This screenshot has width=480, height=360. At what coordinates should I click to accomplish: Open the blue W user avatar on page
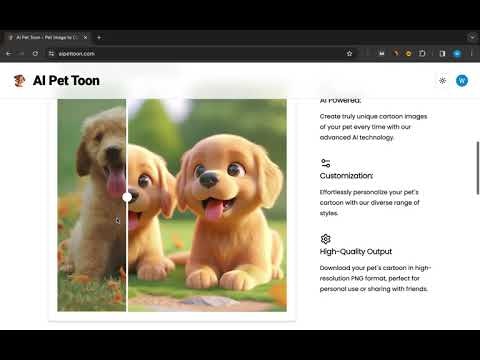click(x=462, y=81)
